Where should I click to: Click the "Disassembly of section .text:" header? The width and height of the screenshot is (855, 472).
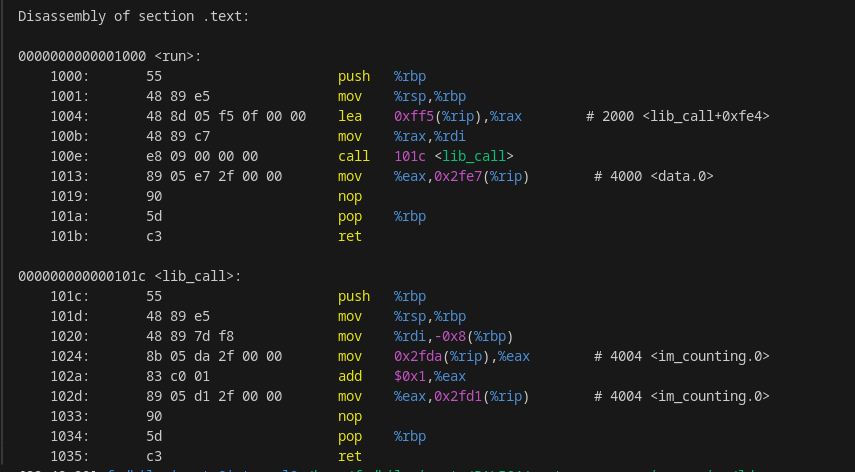(x=134, y=16)
